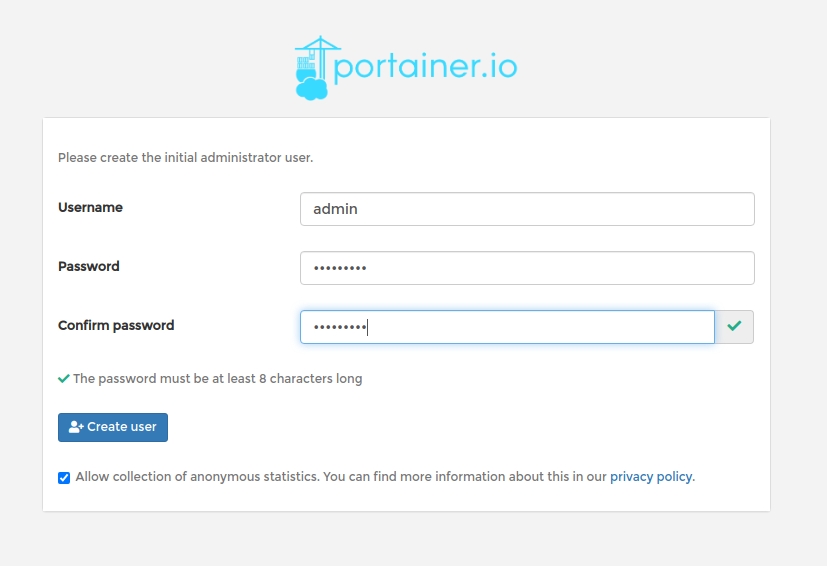Uncheck Allow collection of anonymous statistics
Image resolution: width=827 pixels, height=566 pixels.
click(x=64, y=478)
